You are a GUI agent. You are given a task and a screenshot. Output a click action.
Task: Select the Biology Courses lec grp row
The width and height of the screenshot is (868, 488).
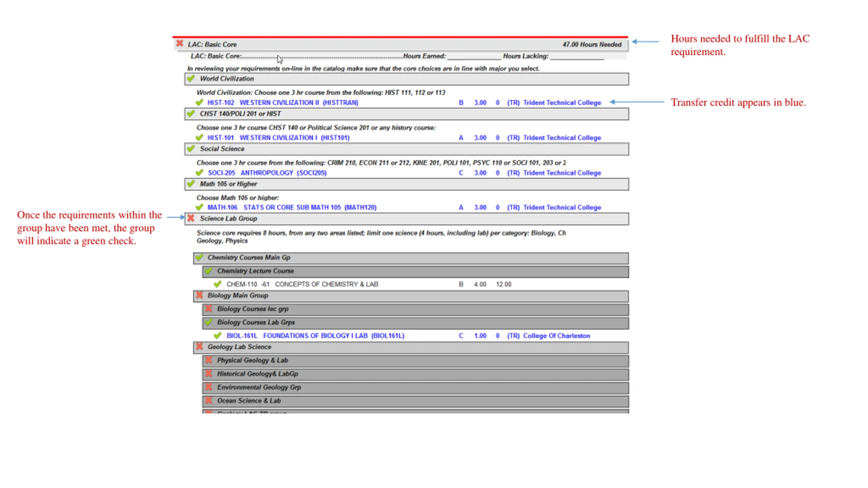tap(416, 310)
